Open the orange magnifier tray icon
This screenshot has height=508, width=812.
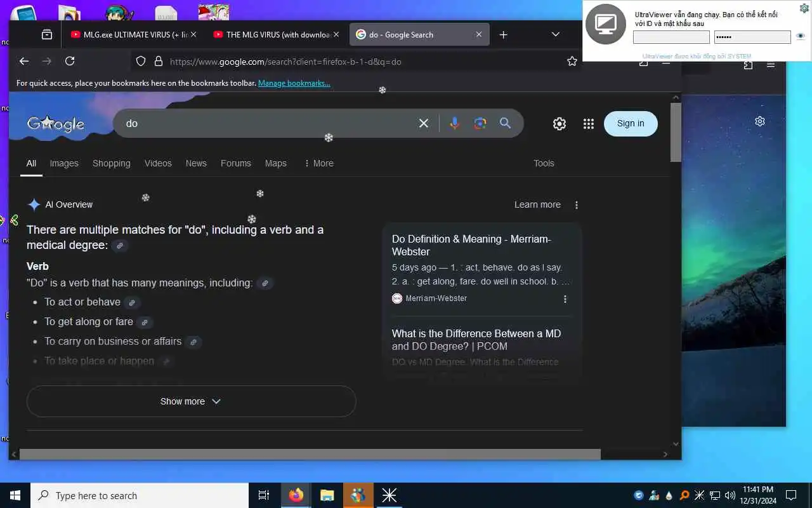[x=684, y=495]
